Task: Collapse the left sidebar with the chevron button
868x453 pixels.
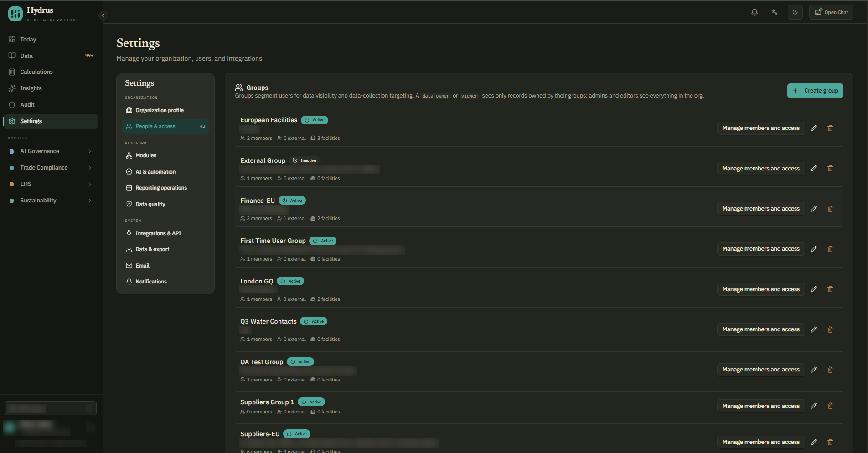Action: 103,15
